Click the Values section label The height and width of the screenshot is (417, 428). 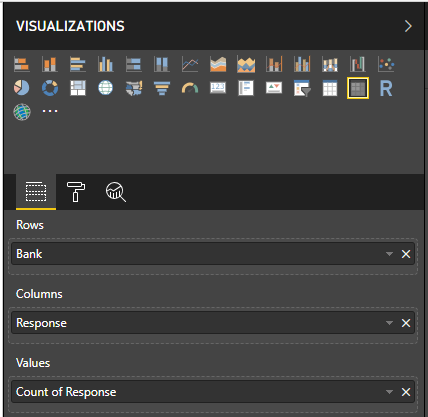33,363
